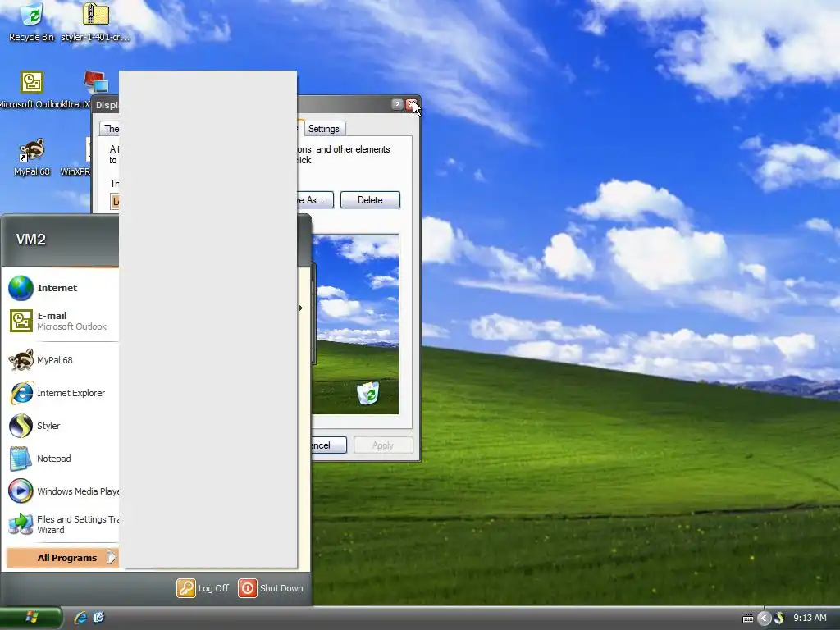Click the Cancel button in Display Properties
This screenshot has height=630, width=840.
click(x=329, y=445)
